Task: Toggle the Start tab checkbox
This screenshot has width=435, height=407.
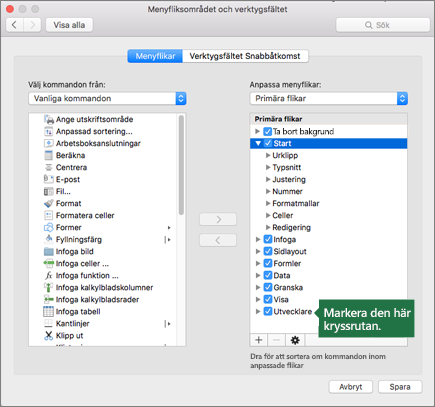Action: 268,143
